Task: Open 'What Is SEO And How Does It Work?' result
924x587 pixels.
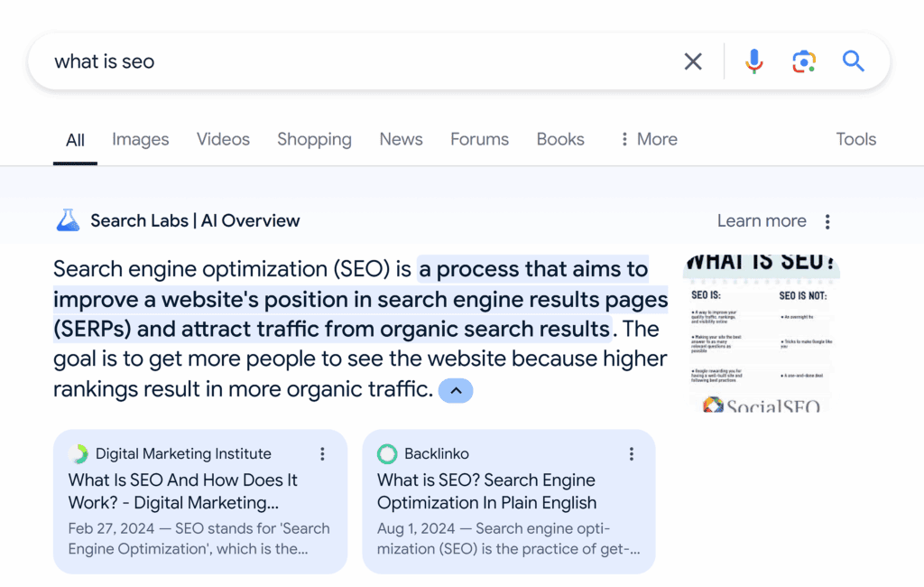Action: coord(182,491)
